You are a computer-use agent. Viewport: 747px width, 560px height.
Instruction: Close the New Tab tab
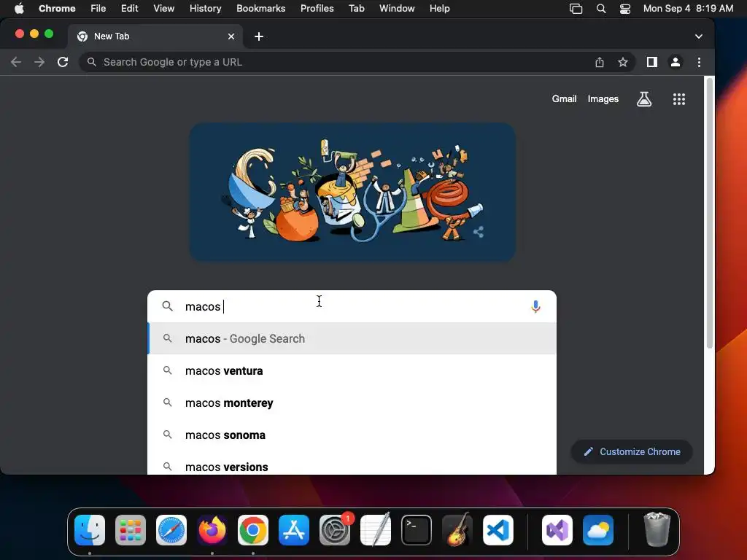coord(231,36)
